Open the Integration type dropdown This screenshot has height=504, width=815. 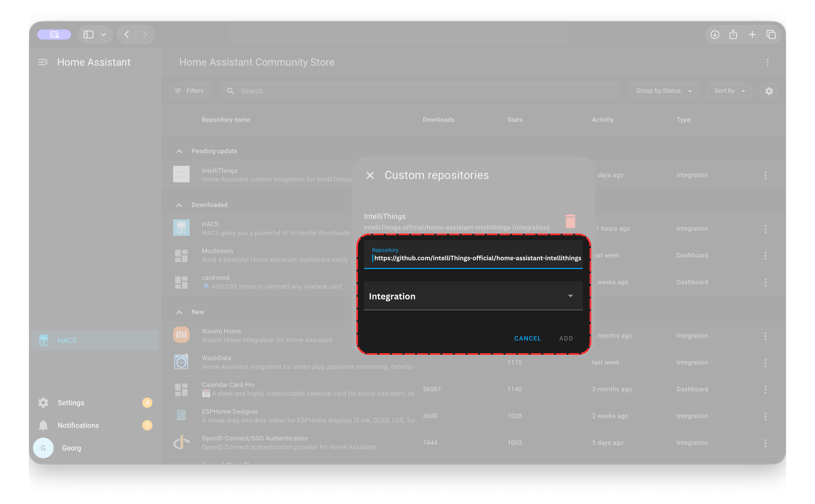point(473,296)
